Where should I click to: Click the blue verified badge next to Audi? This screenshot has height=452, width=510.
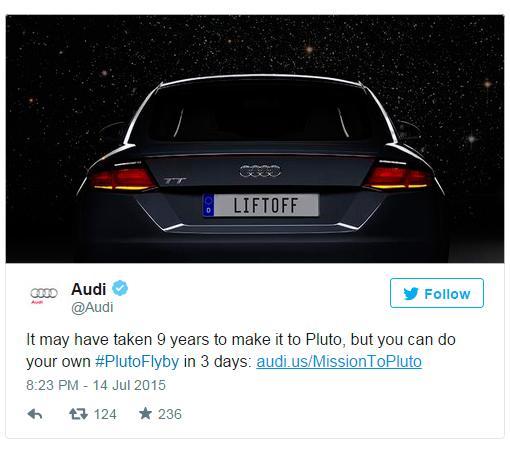[120, 288]
